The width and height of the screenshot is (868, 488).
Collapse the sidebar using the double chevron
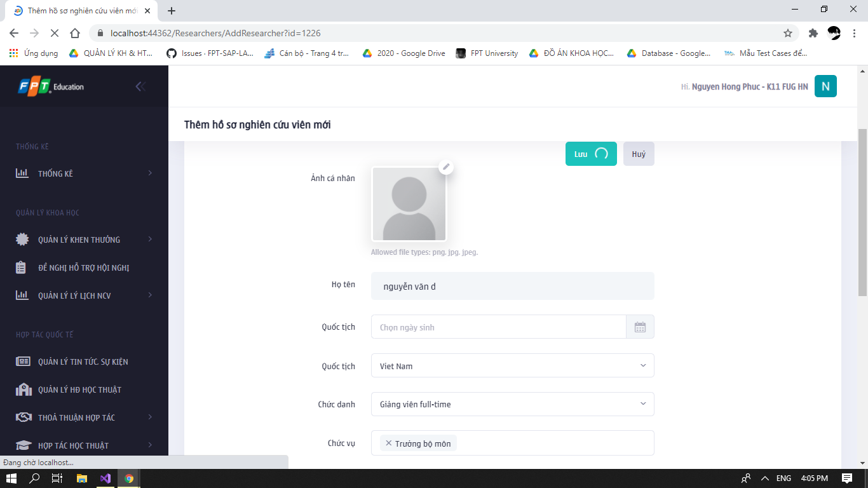pyautogui.click(x=140, y=86)
